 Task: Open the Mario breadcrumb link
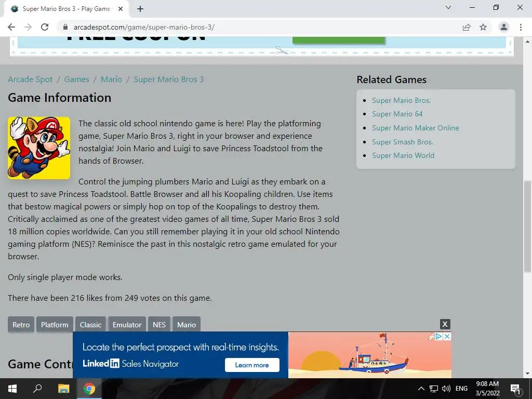(111, 79)
